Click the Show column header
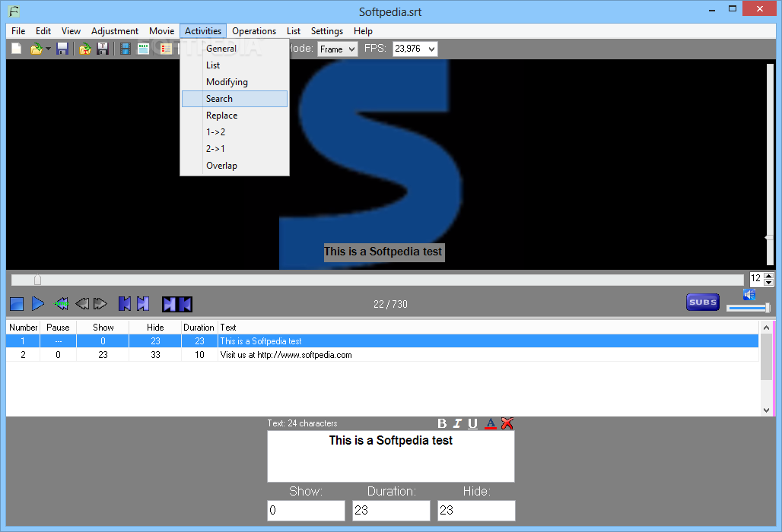782x532 pixels. [103, 328]
